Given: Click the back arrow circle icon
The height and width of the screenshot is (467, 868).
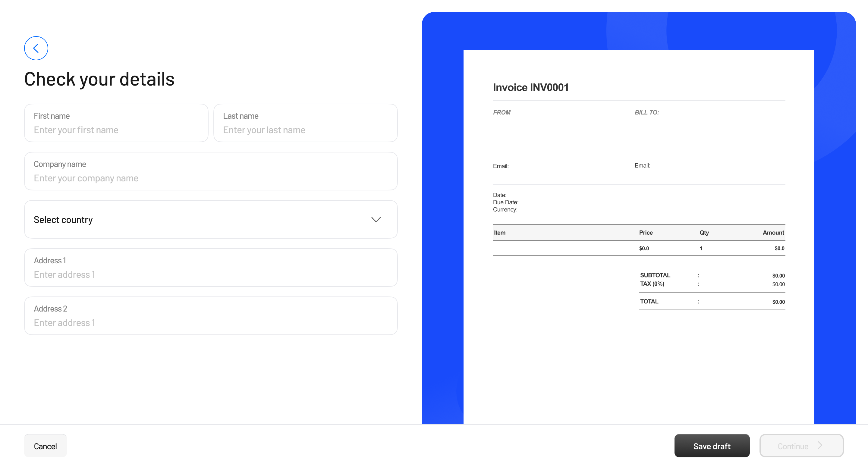Looking at the screenshot, I should coord(36,48).
